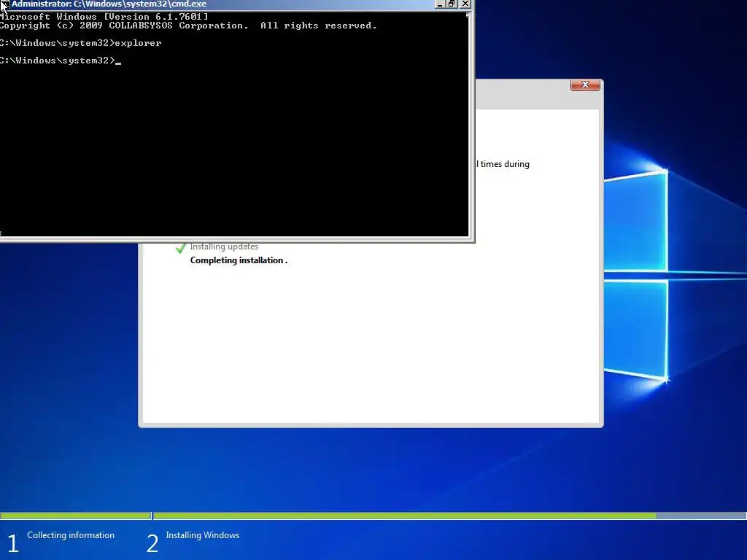Click the Installing Windows progress bar

[449, 516]
